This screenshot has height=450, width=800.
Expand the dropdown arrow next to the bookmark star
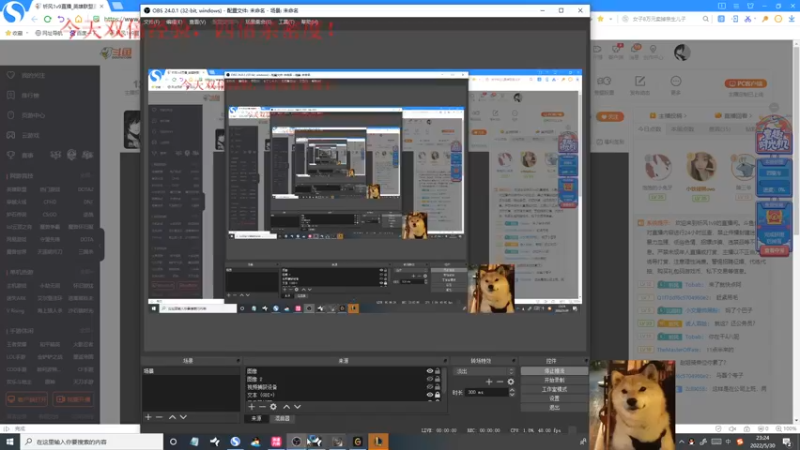pos(610,19)
